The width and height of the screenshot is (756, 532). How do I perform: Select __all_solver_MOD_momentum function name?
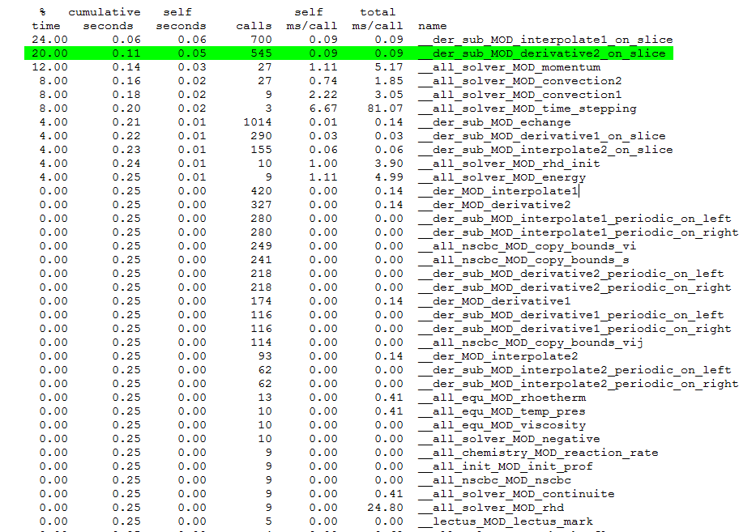click(509, 67)
